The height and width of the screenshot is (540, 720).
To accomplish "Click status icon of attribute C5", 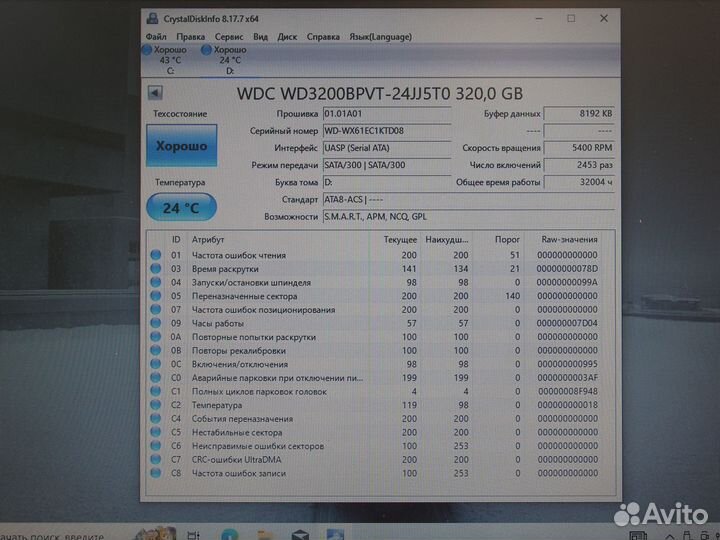I will (156, 432).
